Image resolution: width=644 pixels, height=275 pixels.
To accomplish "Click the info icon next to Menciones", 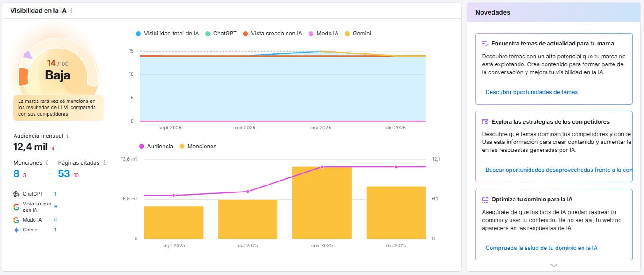I will point(47,162).
